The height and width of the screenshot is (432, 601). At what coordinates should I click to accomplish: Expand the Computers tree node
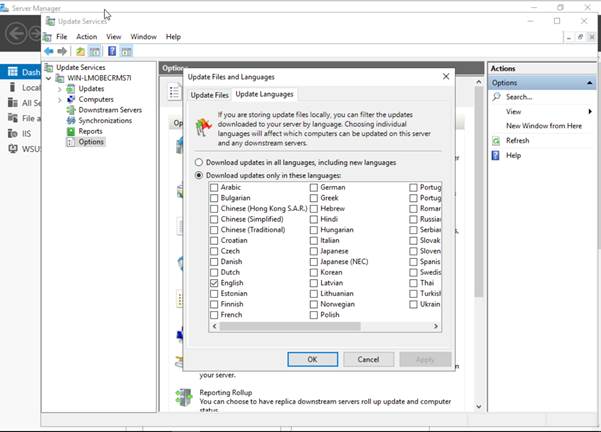pyautogui.click(x=60, y=100)
